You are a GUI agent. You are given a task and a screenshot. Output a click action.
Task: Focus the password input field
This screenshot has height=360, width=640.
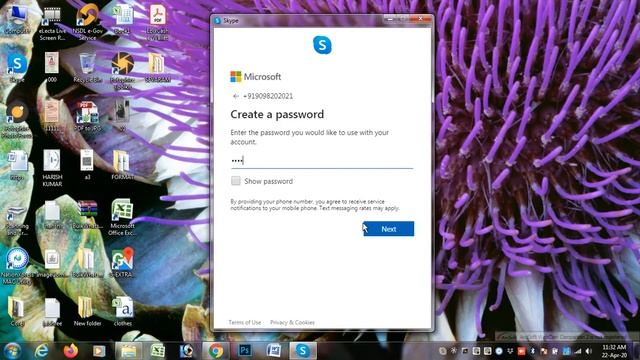pyautogui.click(x=322, y=160)
